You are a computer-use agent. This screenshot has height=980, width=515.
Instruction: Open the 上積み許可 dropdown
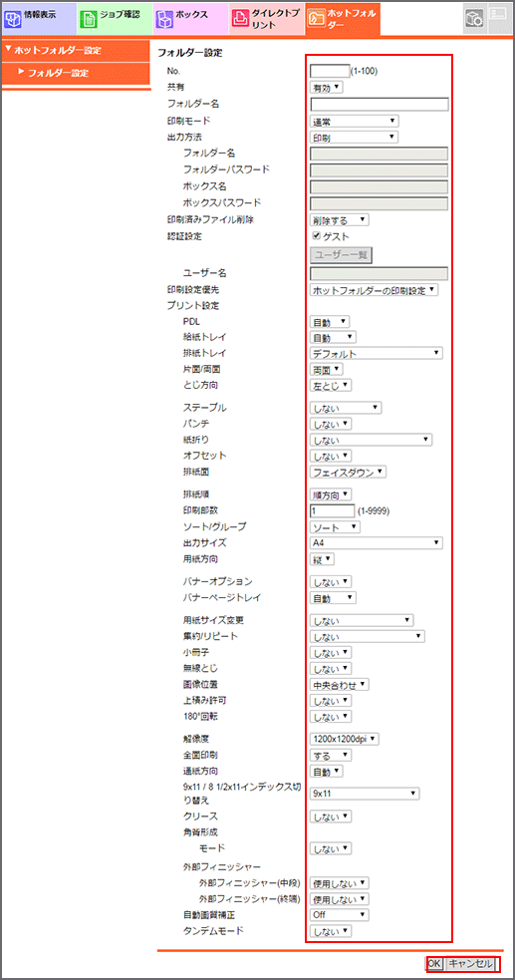click(x=331, y=701)
